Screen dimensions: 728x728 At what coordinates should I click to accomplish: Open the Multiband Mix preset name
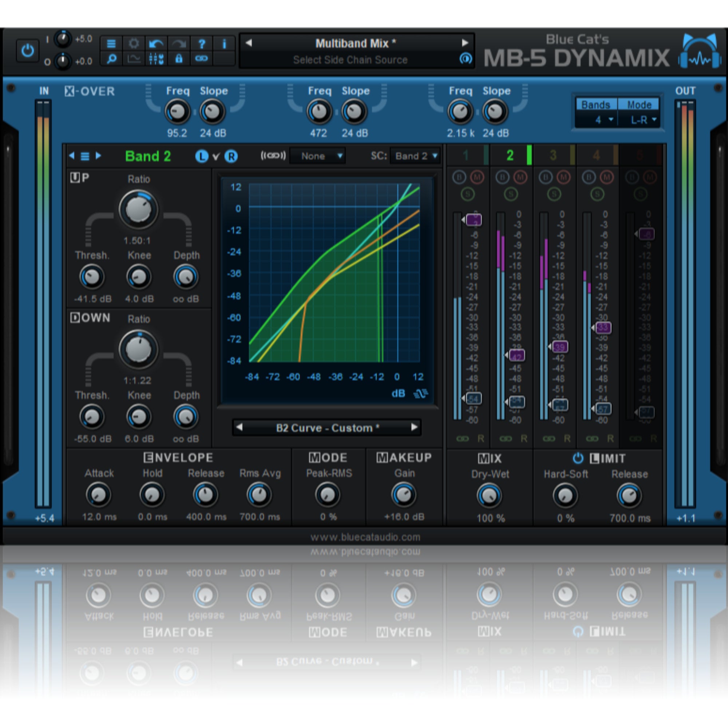(x=356, y=43)
